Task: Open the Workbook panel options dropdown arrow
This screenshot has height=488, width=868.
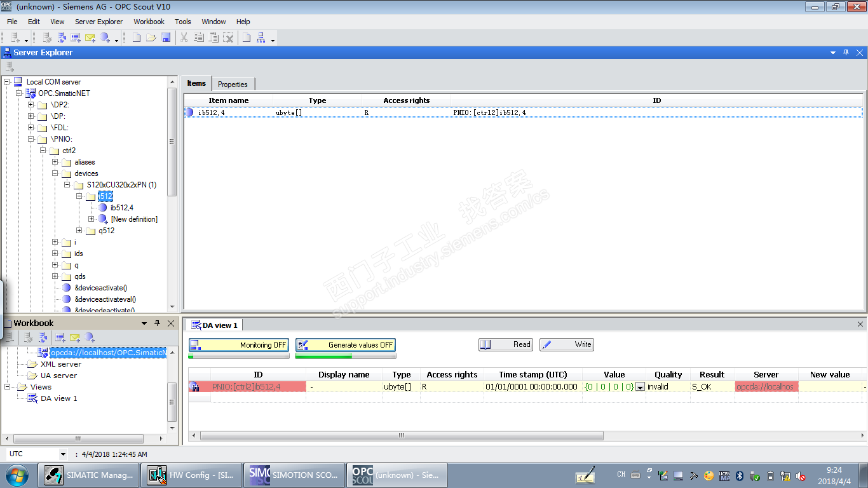Action: (x=144, y=323)
